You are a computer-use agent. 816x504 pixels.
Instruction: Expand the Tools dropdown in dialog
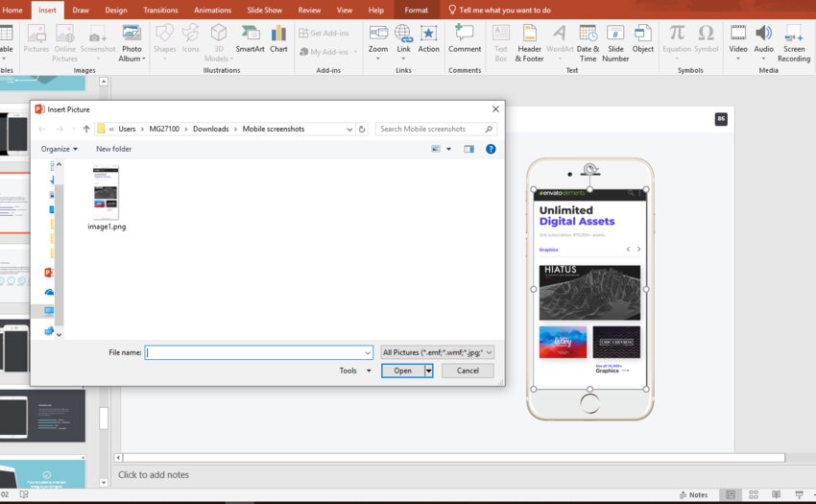(x=354, y=371)
